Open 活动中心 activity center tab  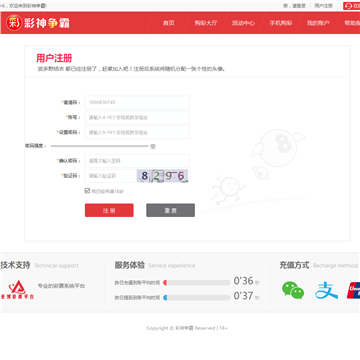click(x=243, y=23)
